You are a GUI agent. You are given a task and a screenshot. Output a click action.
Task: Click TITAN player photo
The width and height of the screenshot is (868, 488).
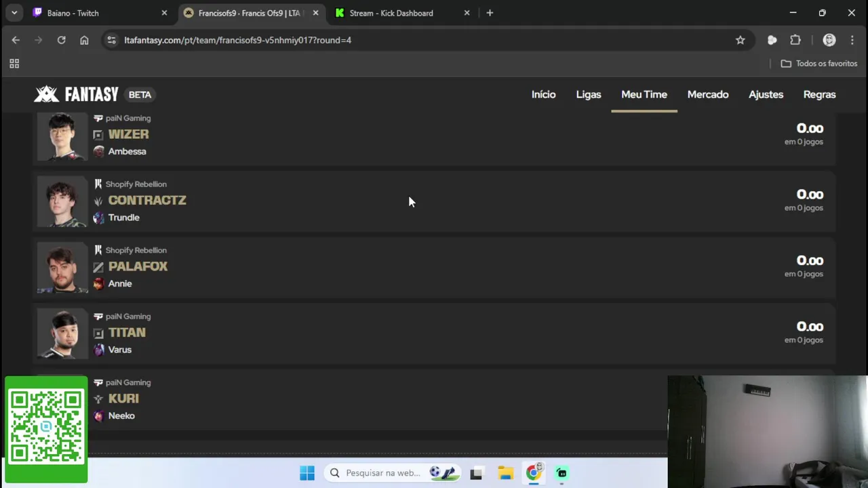[x=62, y=334]
